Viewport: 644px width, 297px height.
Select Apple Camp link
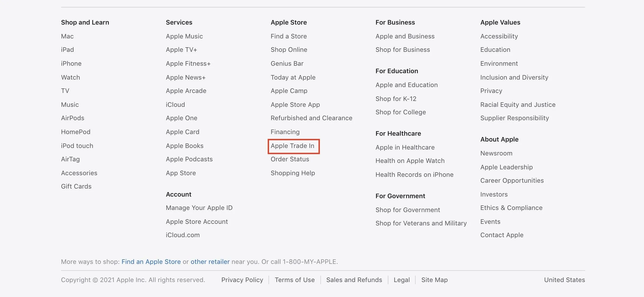click(x=289, y=91)
